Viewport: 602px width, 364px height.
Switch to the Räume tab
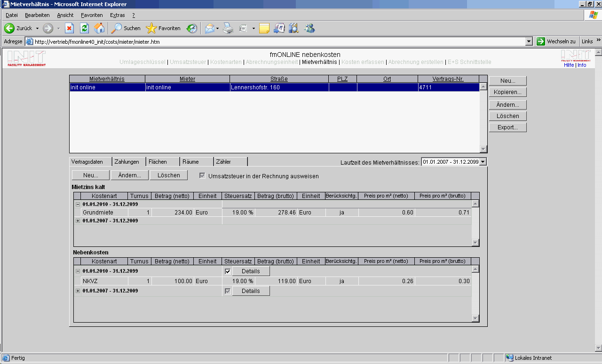click(x=197, y=162)
